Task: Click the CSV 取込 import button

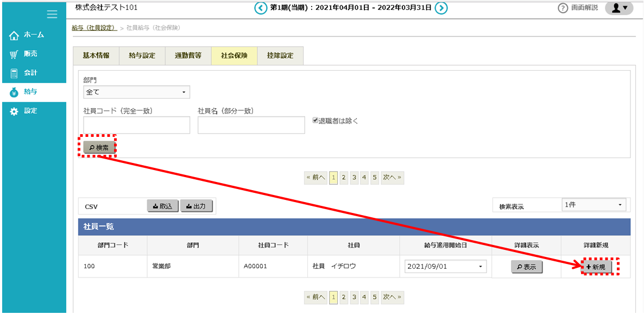Action: 162,206
